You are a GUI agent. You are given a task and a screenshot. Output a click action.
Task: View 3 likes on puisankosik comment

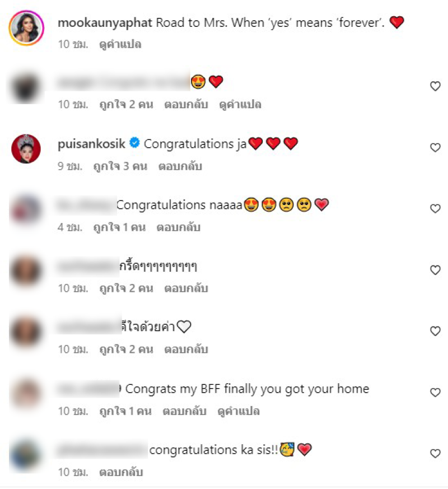120,166
